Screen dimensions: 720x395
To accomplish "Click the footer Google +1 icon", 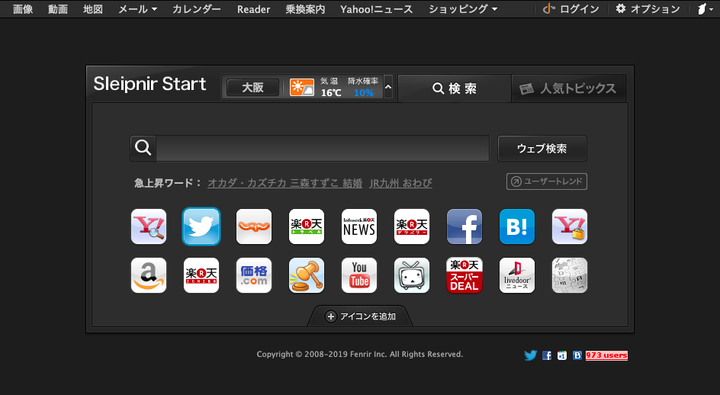I will 562,355.
